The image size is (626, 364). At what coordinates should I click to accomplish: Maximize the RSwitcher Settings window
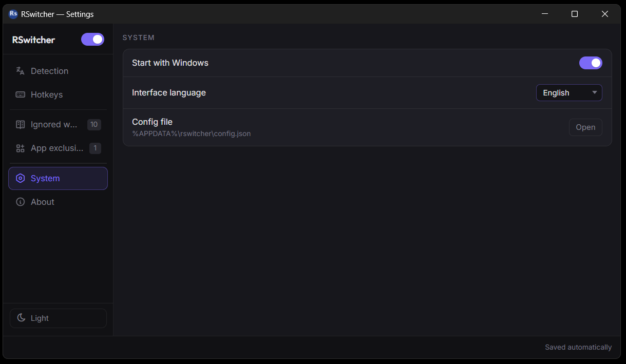[575, 14]
